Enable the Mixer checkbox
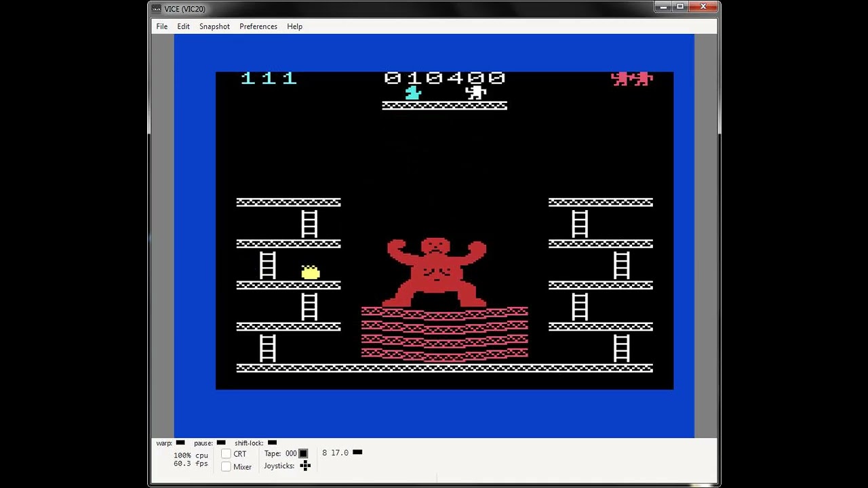 point(226,467)
